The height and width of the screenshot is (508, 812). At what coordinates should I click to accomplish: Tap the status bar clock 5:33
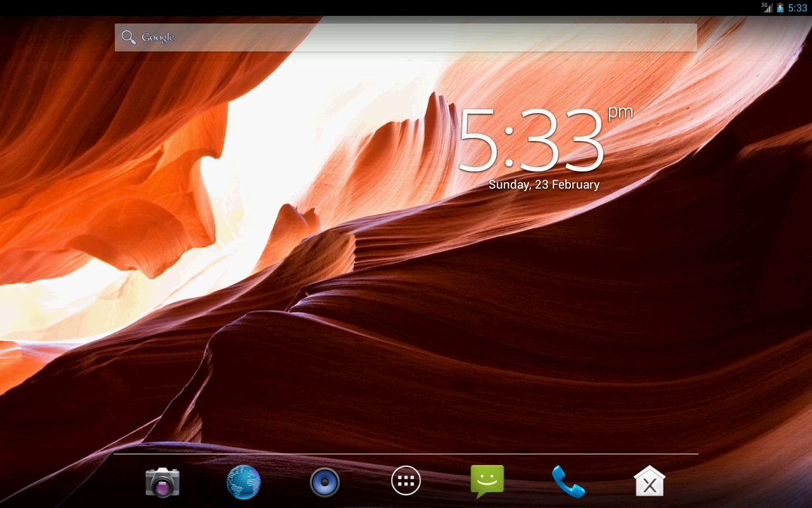click(797, 8)
